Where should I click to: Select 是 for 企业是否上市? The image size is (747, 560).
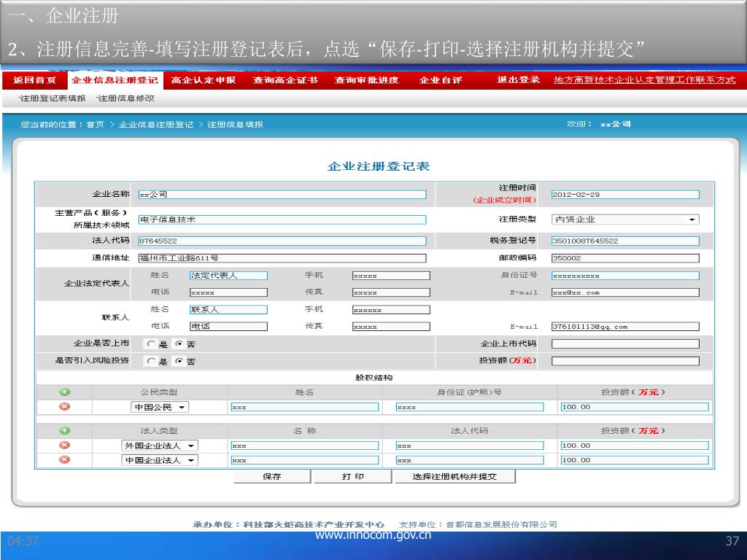tap(151, 344)
